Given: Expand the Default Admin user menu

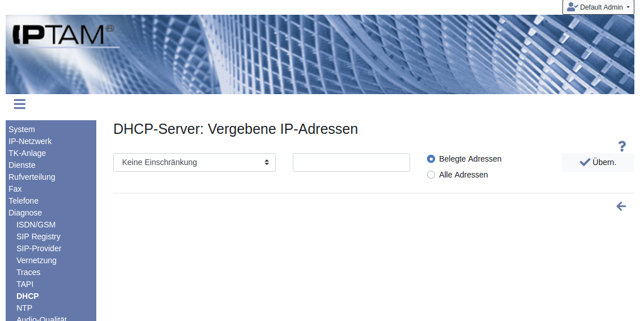Looking at the screenshot, I should (x=598, y=7).
